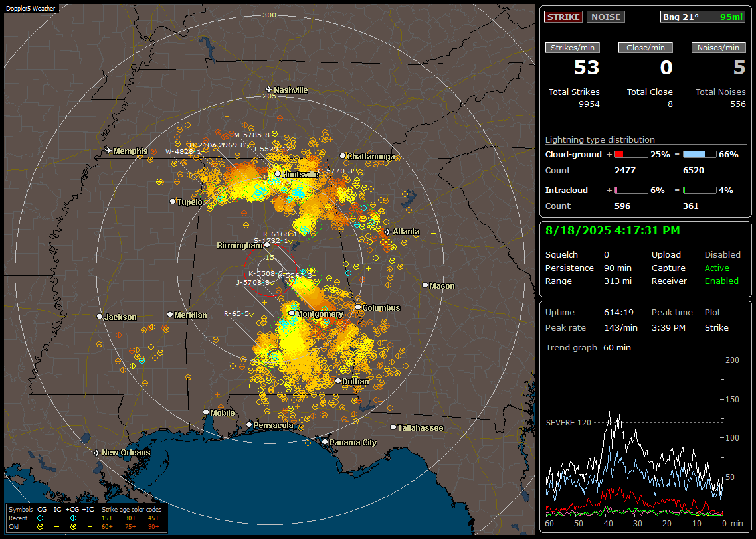Click the Squelch value 0

607,255
